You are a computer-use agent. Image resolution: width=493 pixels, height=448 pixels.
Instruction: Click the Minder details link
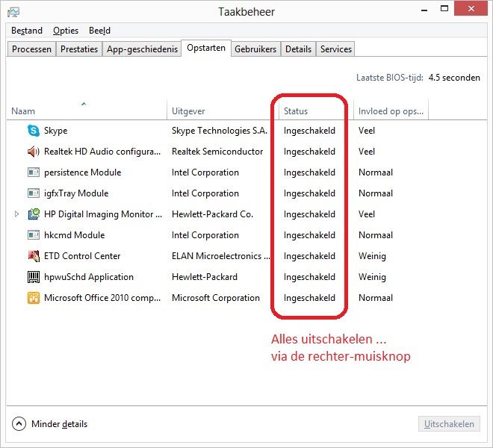[x=59, y=424]
